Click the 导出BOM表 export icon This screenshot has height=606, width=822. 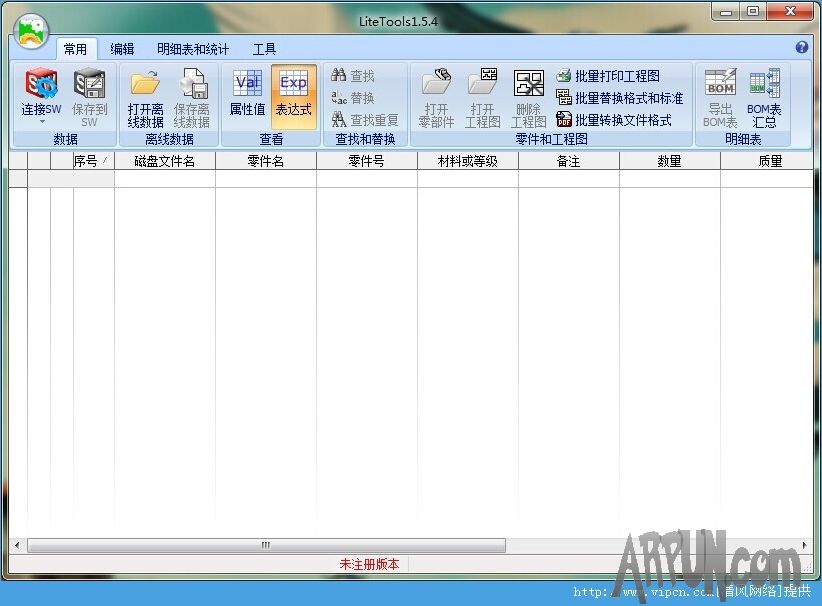pyautogui.click(x=720, y=83)
